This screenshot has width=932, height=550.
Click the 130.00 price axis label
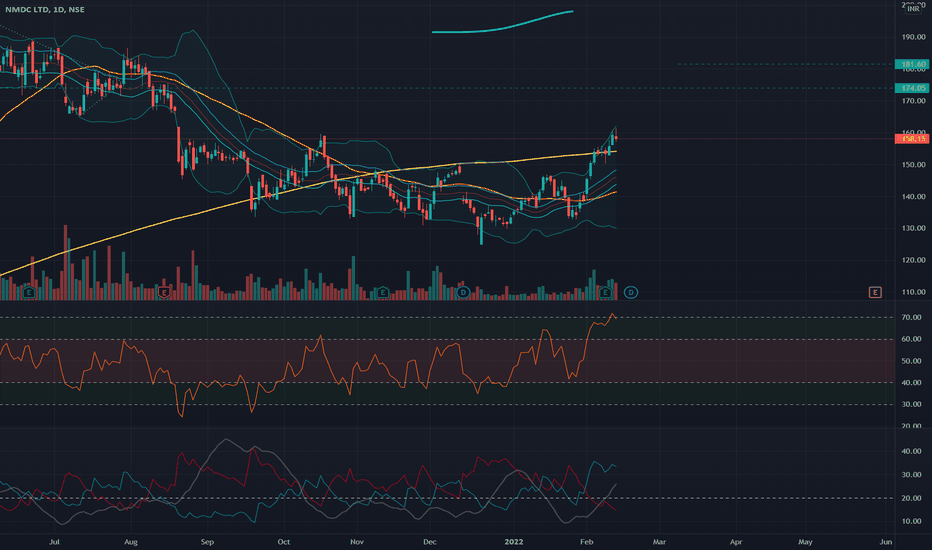(x=913, y=228)
